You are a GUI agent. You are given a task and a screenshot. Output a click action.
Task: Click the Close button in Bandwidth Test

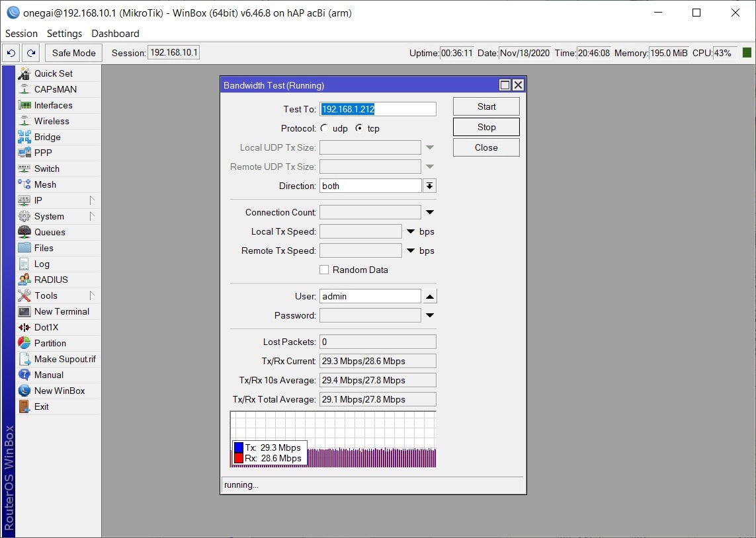[x=486, y=147]
